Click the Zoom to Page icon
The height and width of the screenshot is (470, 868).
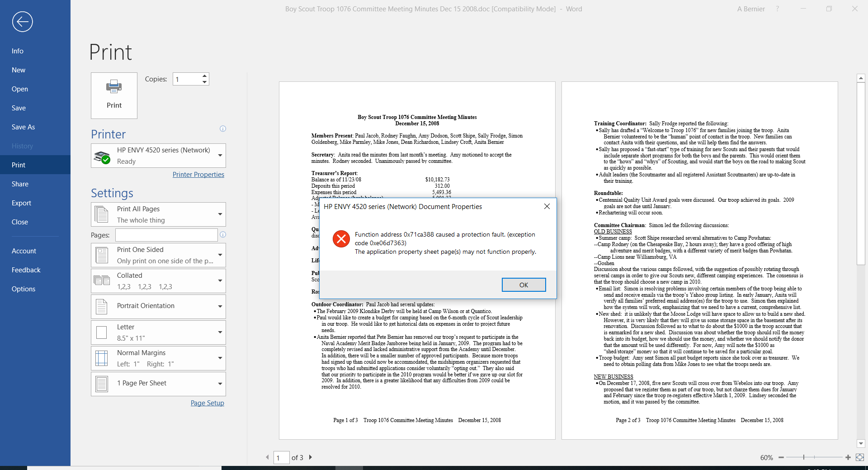[860, 458]
